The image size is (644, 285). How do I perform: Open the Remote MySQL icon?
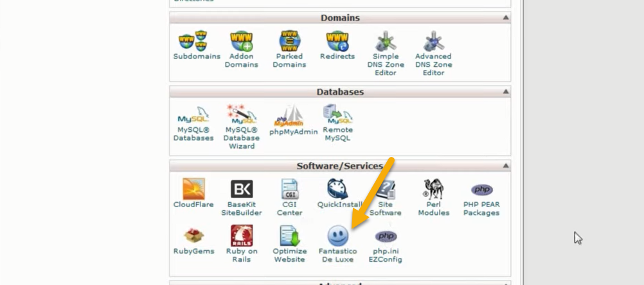pos(337,114)
